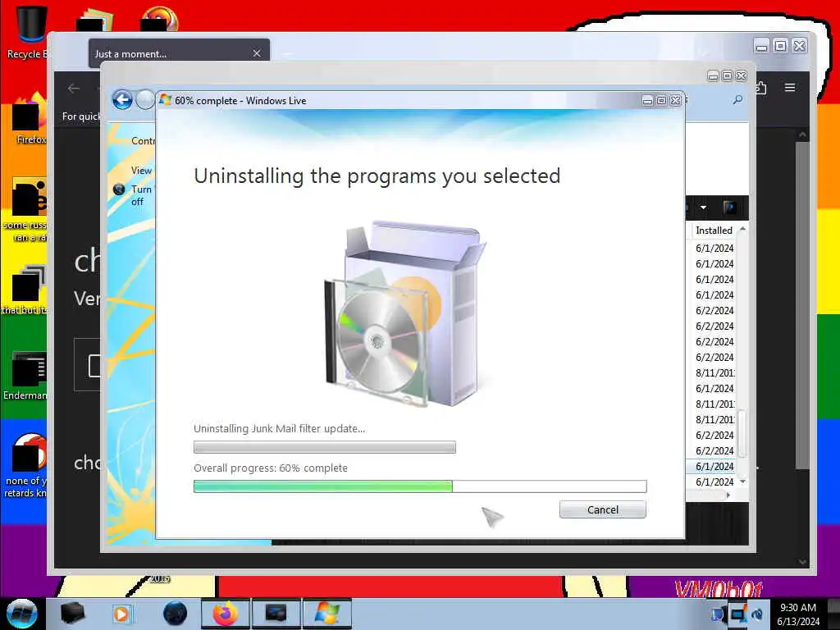Screen dimensions: 840x630
Task: Click "Uninstalling Junk Mail filter update..." status text
Action: coord(279,428)
